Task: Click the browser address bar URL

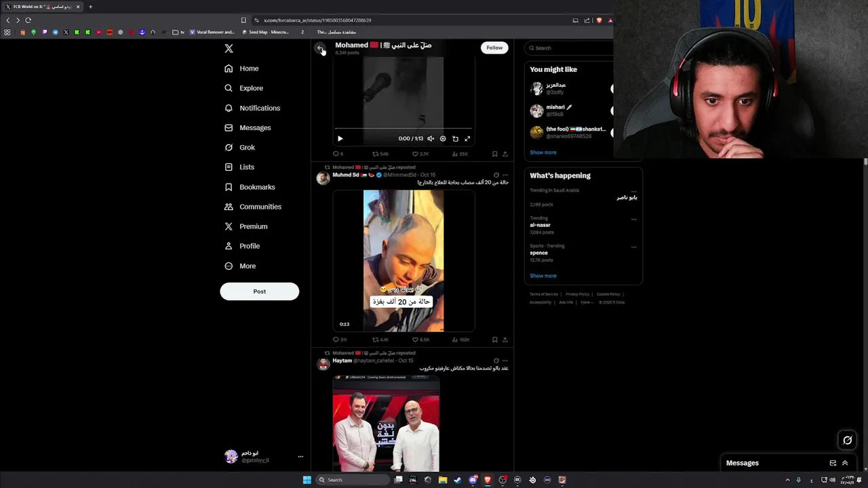Action: click(317, 20)
